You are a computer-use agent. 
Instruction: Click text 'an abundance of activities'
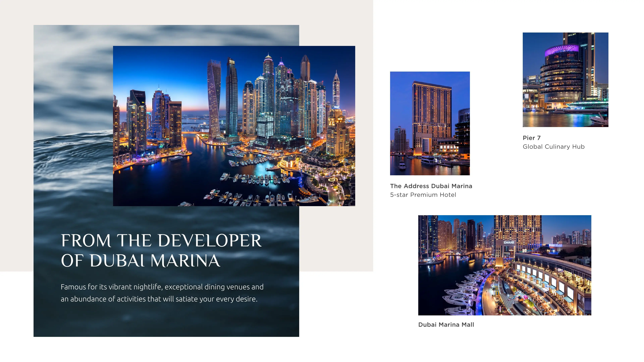[x=103, y=299]
